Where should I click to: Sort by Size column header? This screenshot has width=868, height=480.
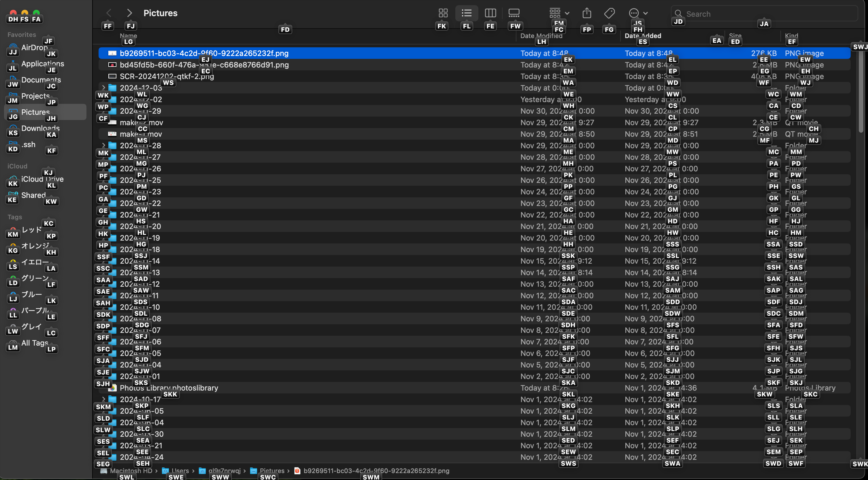coord(735,36)
